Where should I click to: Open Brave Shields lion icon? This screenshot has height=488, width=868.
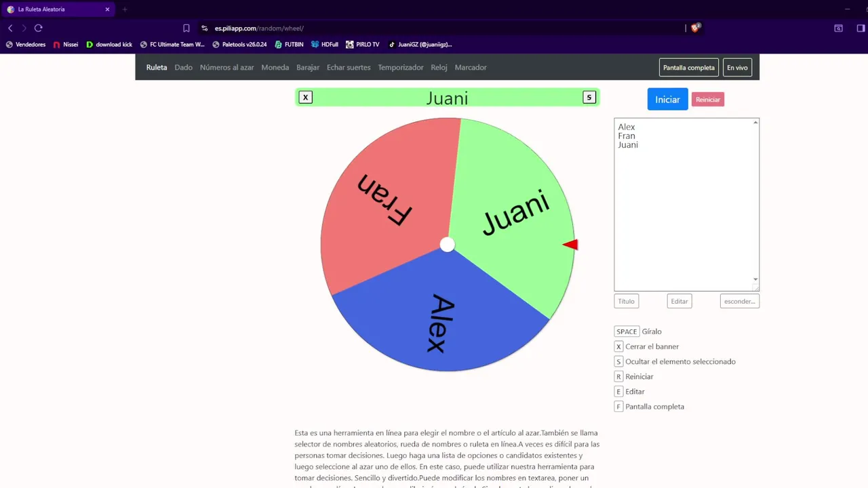695,28
